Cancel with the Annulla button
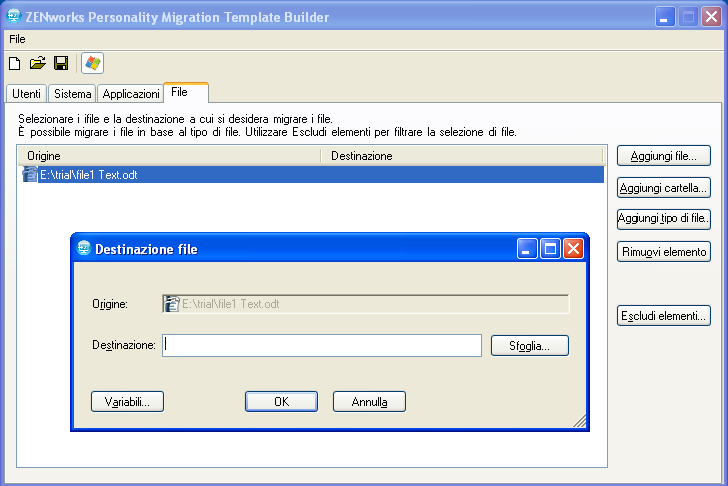728x486 pixels. (369, 402)
